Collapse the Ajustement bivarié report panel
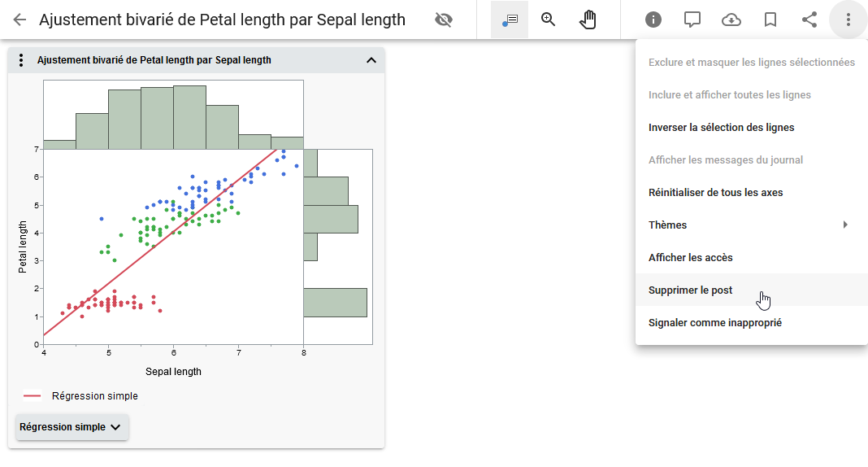Image resolution: width=868 pixels, height=467 pixels. 371,60
